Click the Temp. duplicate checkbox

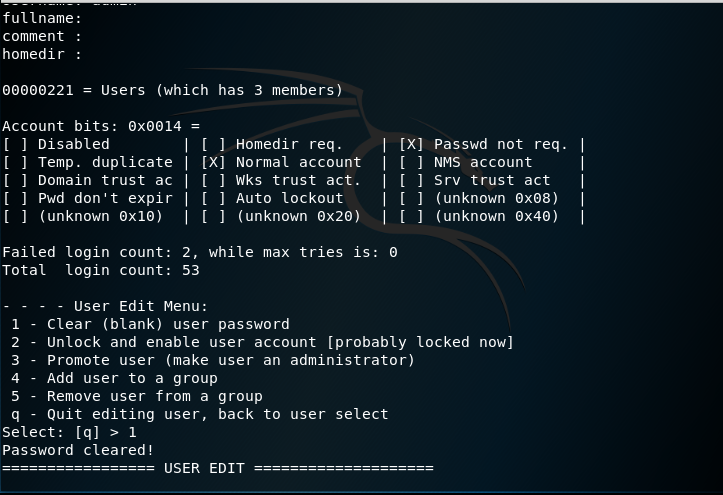pos(16,162)
